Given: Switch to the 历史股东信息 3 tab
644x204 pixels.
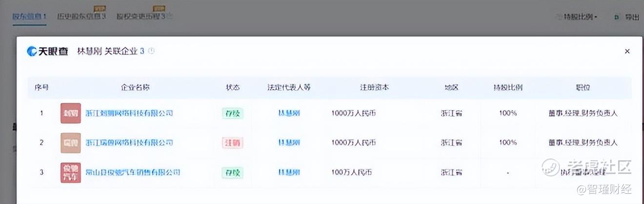Looking at the screenshot, I should point(81,17).
